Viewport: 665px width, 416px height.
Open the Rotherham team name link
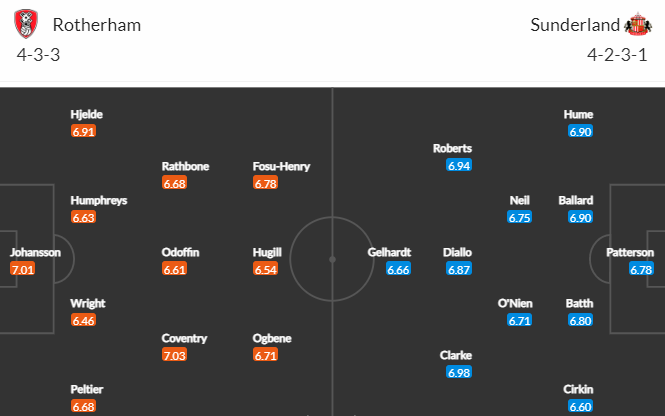pyautogui.click(x=97, y=25)
